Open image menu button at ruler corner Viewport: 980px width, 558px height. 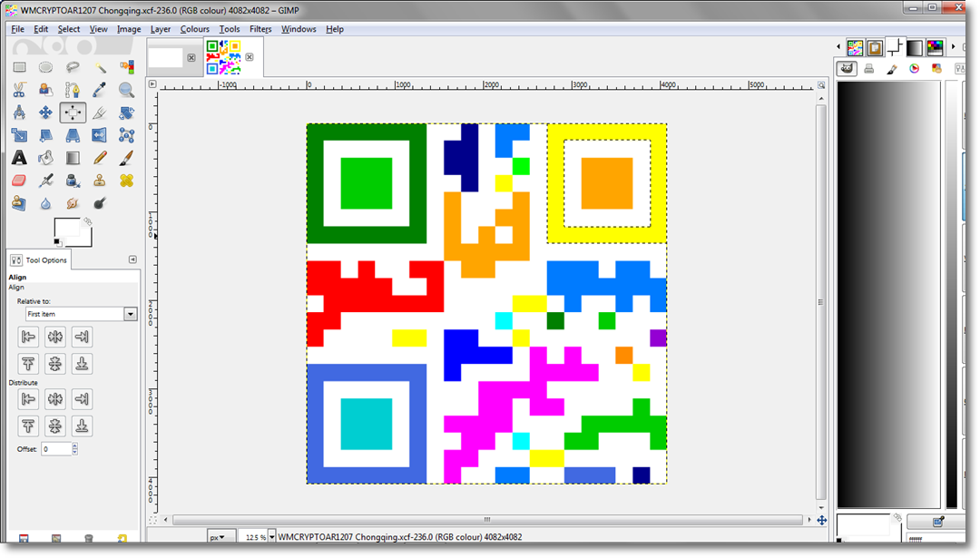click(x=152, y=83)
